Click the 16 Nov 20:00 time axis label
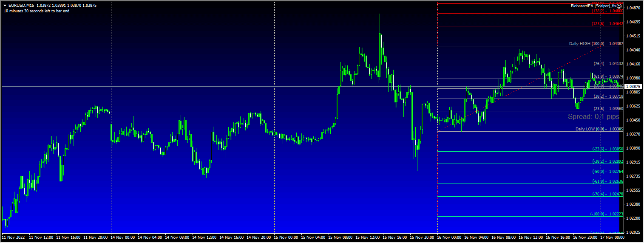The width and height of the screenshot is (644, 243). 586,237
